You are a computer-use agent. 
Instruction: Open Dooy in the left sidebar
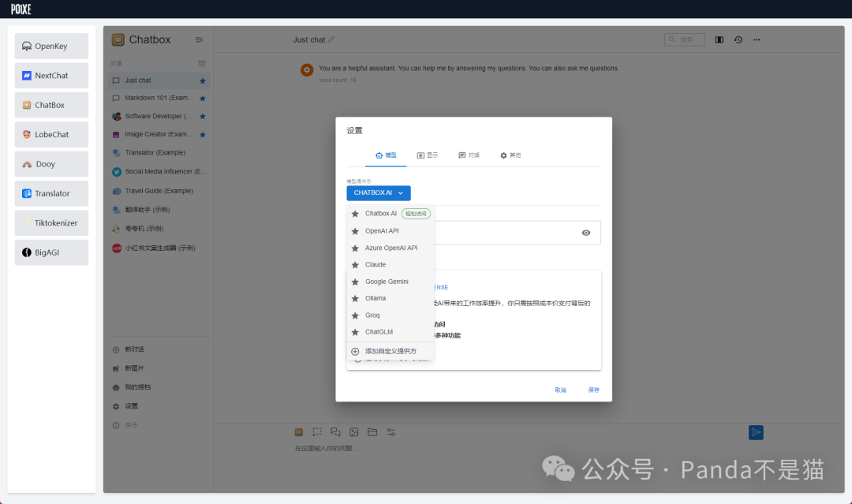click(x=51, y=164)
